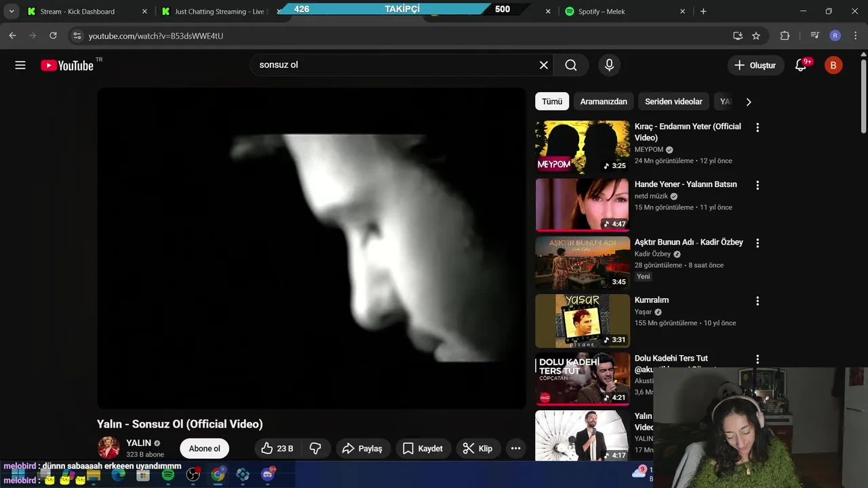The image size is (868, 488).
Task: Open Microsoft Store from the taskbar
Action: coord(143,475)
